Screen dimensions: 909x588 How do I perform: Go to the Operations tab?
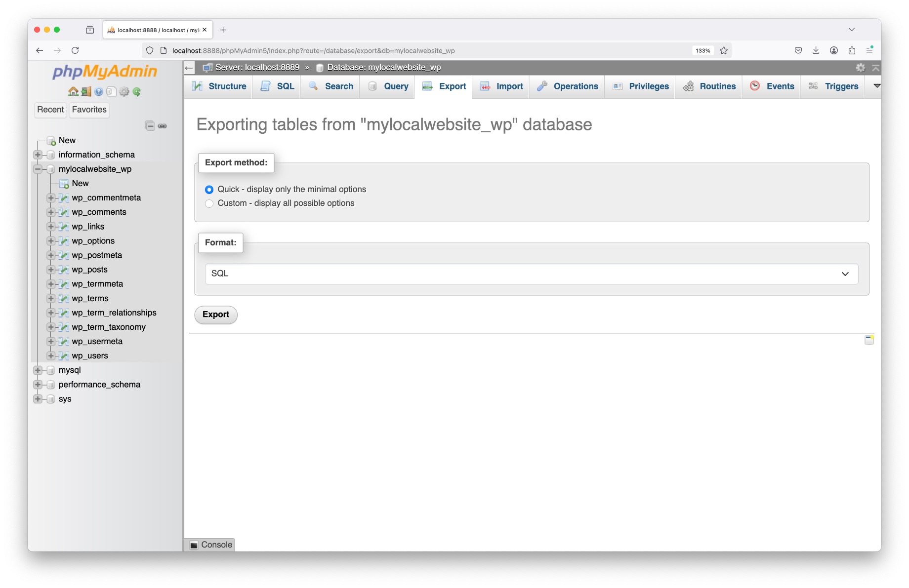tap(567, 86)
